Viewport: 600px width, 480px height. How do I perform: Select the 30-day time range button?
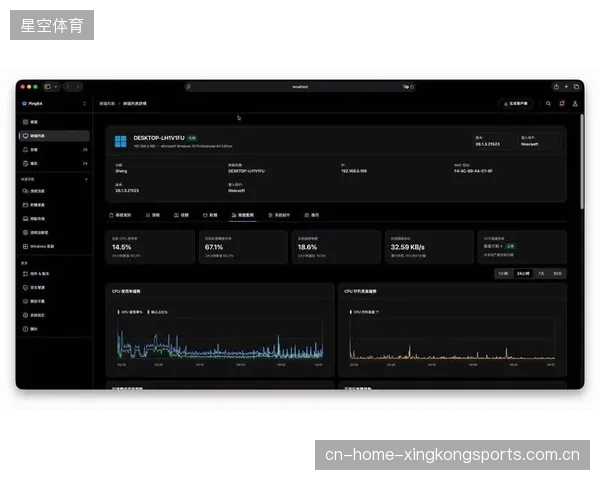557,274
